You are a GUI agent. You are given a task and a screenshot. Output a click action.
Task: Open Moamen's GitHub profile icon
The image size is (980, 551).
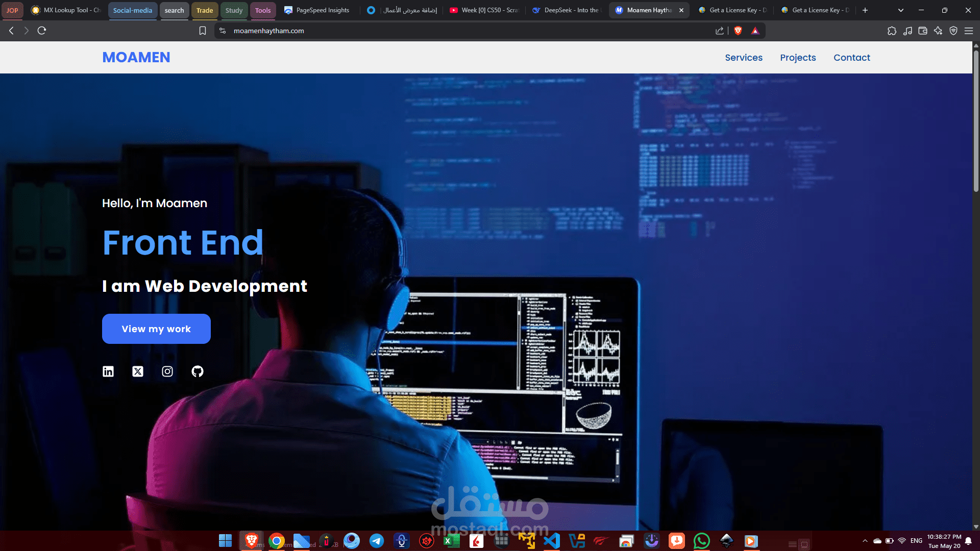(x=197, y=371)
